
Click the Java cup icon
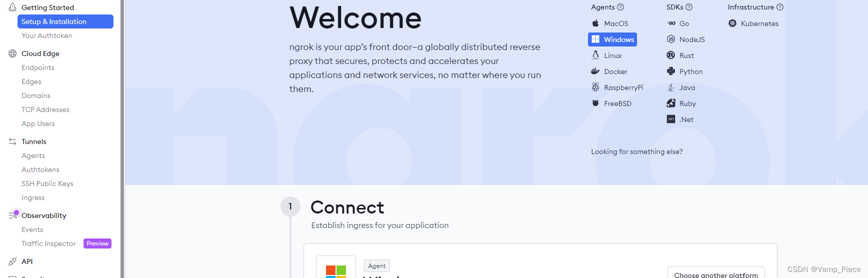671,87
